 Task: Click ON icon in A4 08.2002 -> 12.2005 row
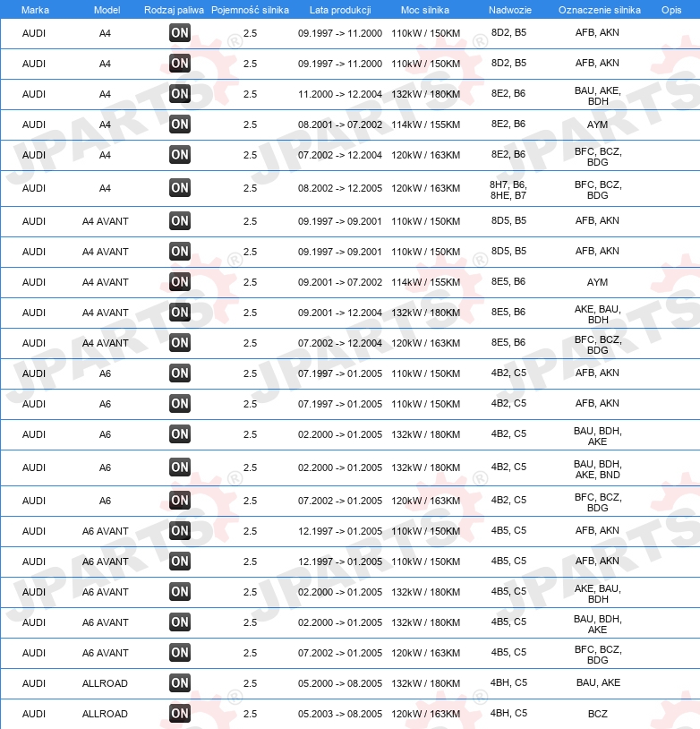point(180,188)
